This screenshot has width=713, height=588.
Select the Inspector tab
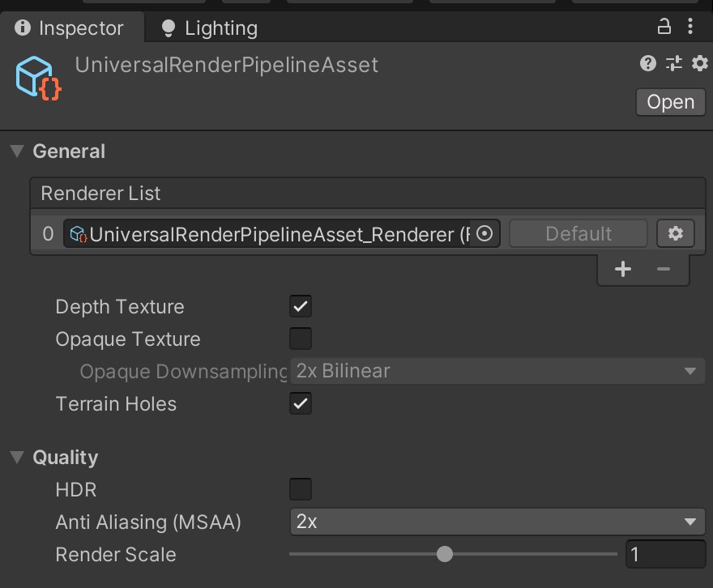[x=71, y=27]
